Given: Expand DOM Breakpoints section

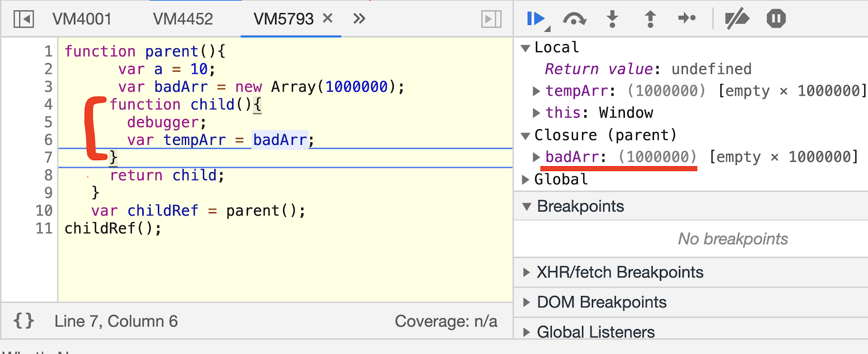Looking at the screenshot, I should click(526, 302).
